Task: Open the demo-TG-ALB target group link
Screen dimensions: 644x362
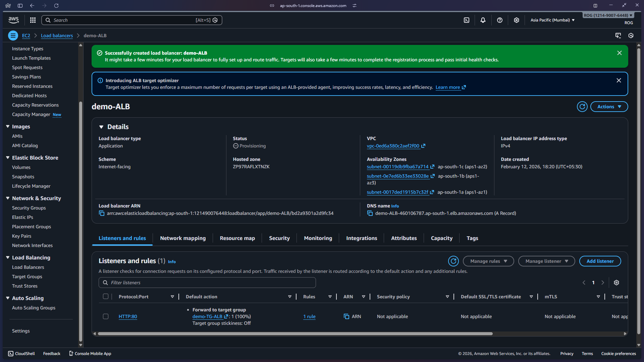Action: click(207, 316)
